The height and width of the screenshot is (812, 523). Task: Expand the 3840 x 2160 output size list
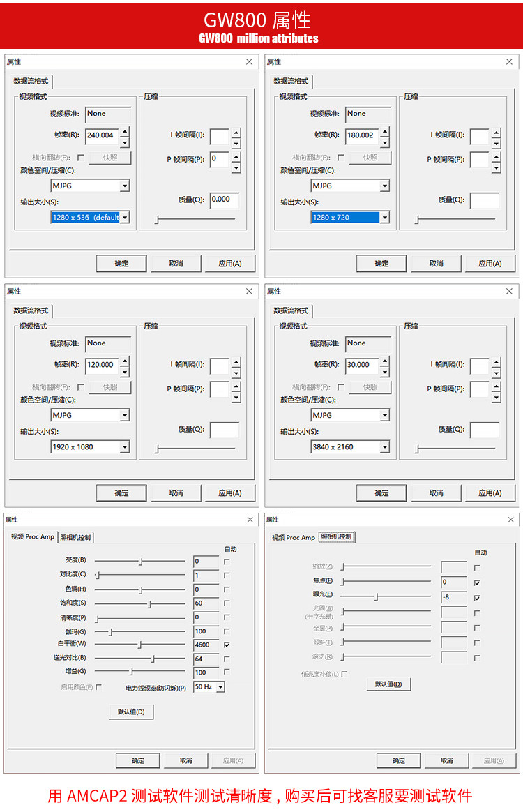pos(385,447)
